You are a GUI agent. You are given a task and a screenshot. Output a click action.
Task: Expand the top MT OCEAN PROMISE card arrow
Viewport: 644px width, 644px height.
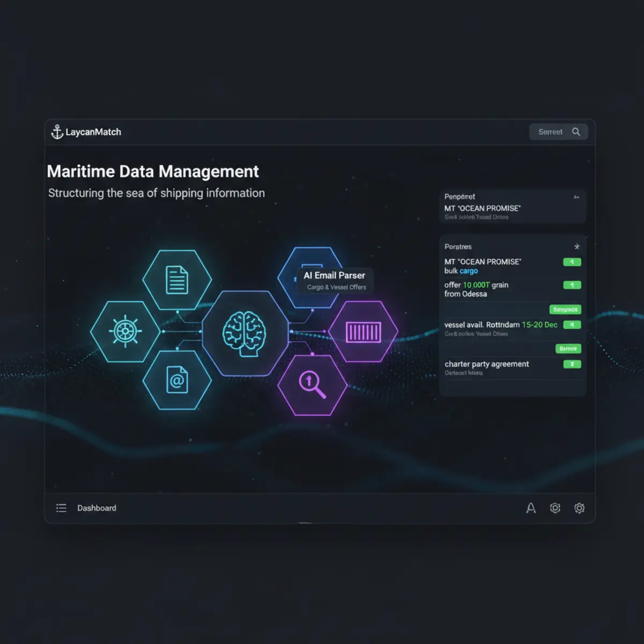coord(576,197)
